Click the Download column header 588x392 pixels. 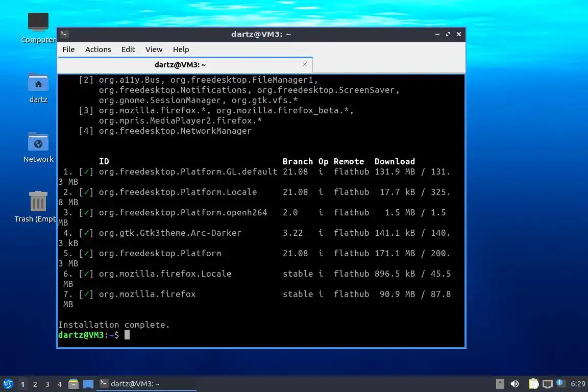tap(395, 161)
